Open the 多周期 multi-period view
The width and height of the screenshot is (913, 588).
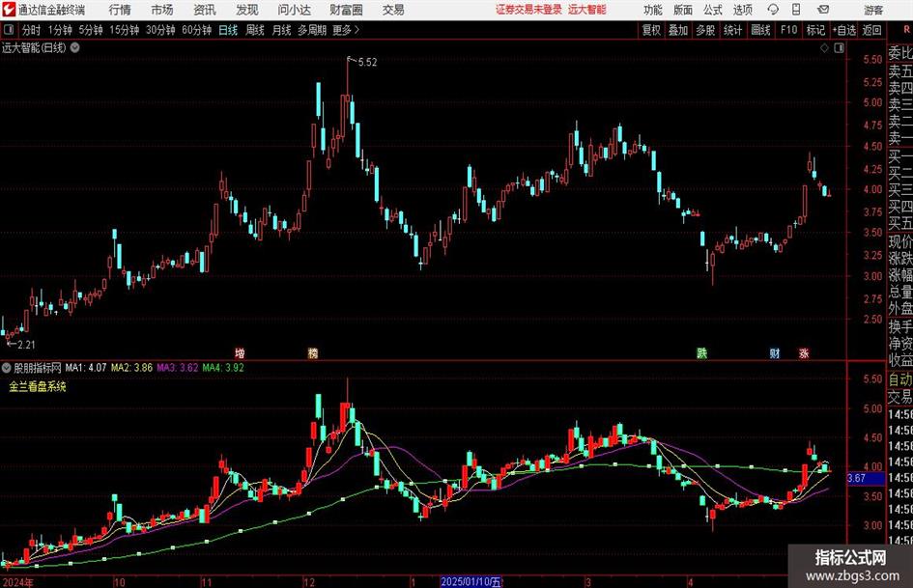(312, 30)
